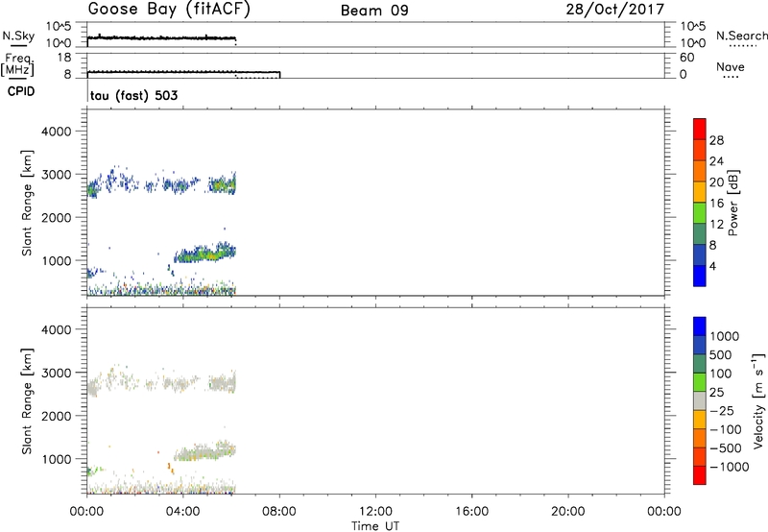Image resolution: width=768 pixels, height=532 pixels.
Task: Click the red bottom of velocity color bar
Action: click(700, 475)
